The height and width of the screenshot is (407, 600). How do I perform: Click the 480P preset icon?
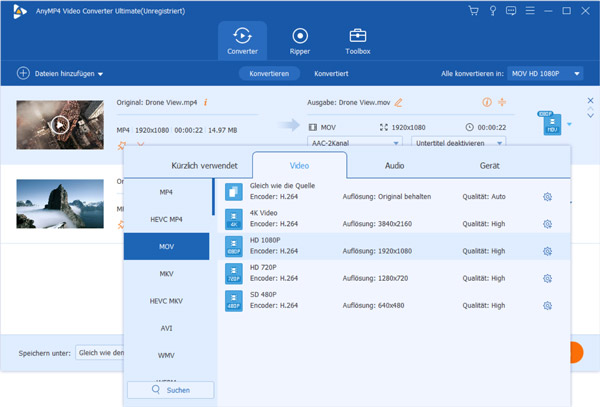pyautogui.click(x=233, y=301)
